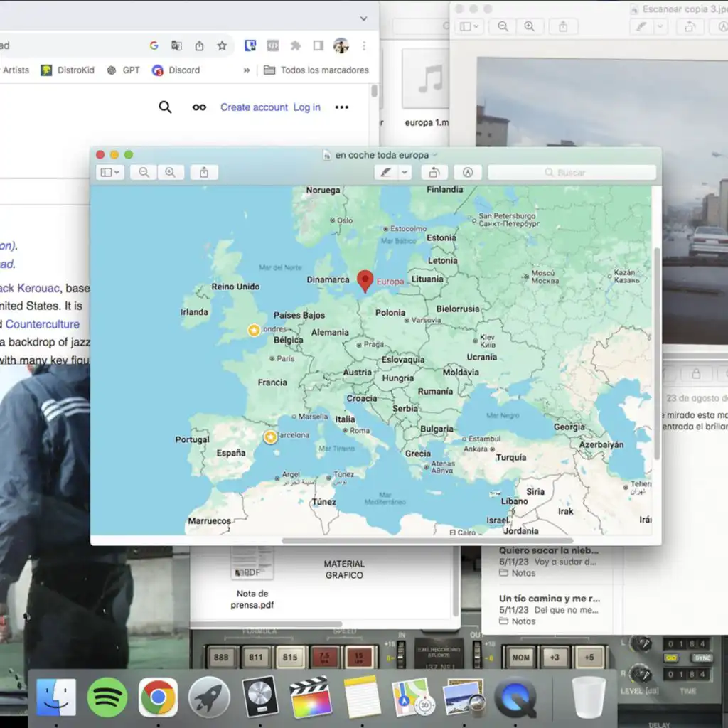Open the note 'Un tío camina y me r...'
This screenshot has width=728, height=728.
550,609
